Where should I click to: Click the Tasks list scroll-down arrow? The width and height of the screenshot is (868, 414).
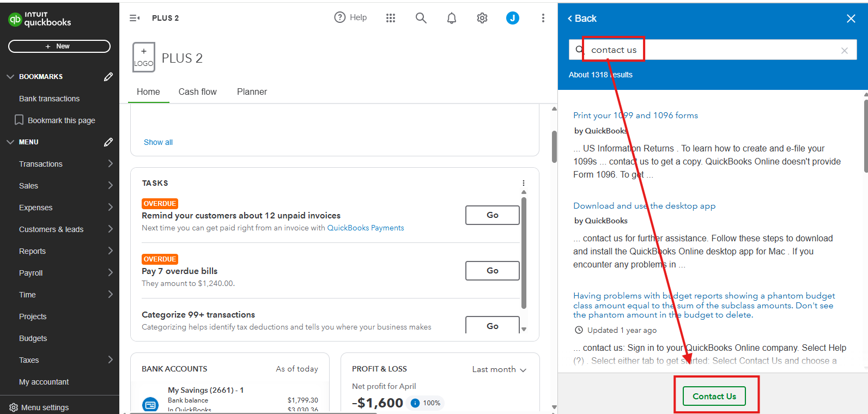coord(524,329)
